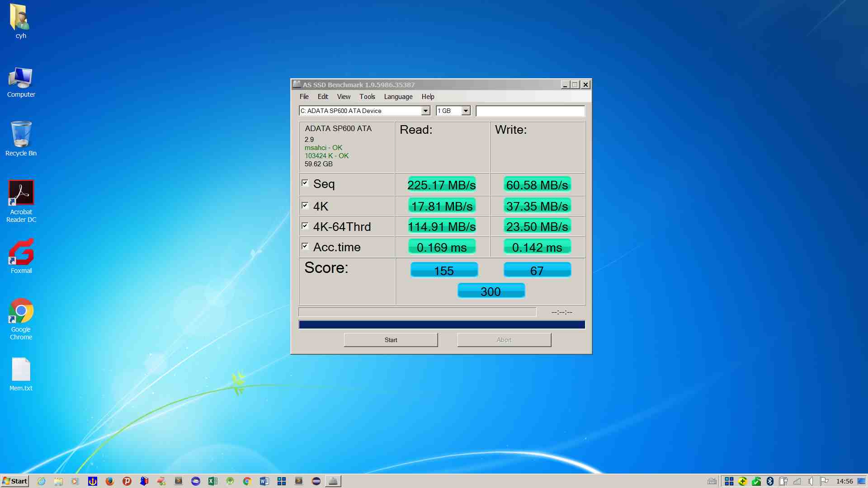Click the active AS SSD Benchmark taskbar button
This screenshot has width=868, height=488.
point(333,481)
